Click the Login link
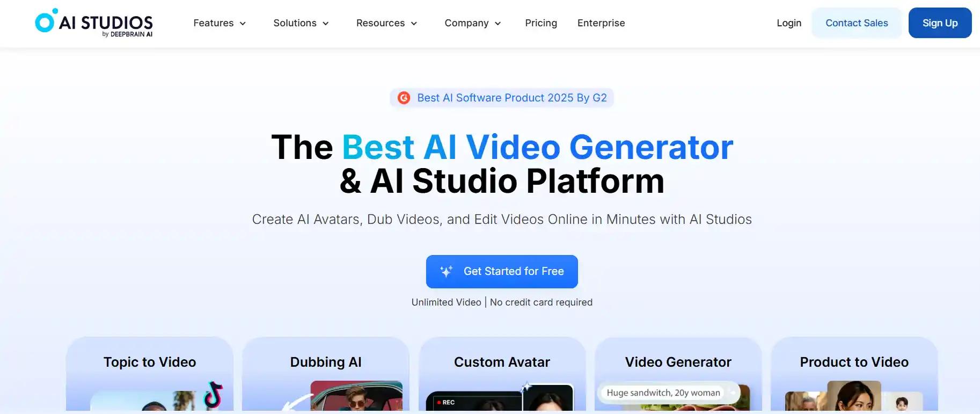Viewport: 980px width, 414px height. tap(789, 23)
